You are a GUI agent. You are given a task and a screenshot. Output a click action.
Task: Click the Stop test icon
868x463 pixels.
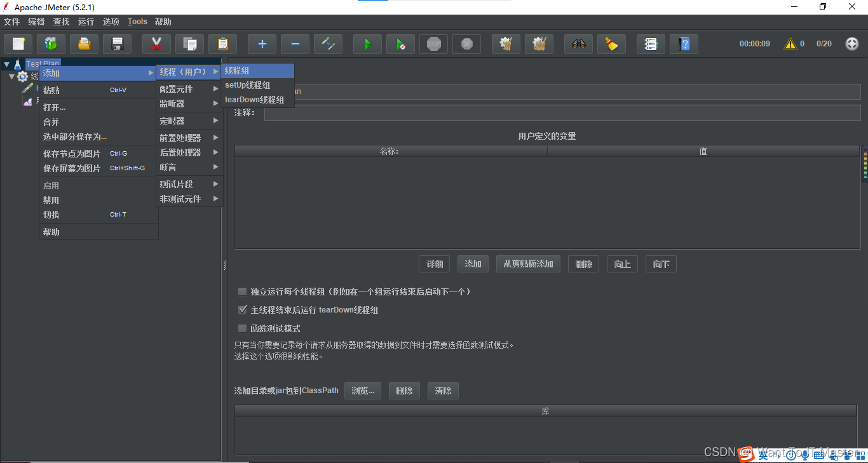(x=433, y=44)
